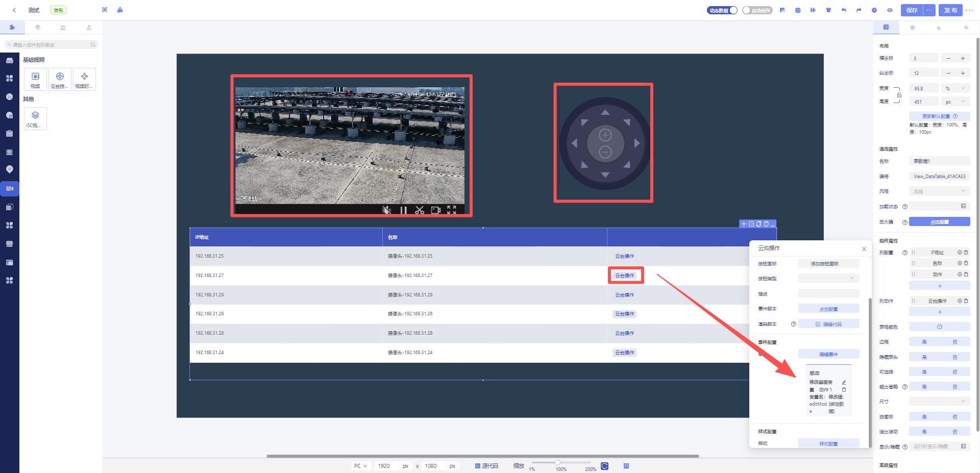
Task: Select the 视频 component
Action: click(35, 80)
